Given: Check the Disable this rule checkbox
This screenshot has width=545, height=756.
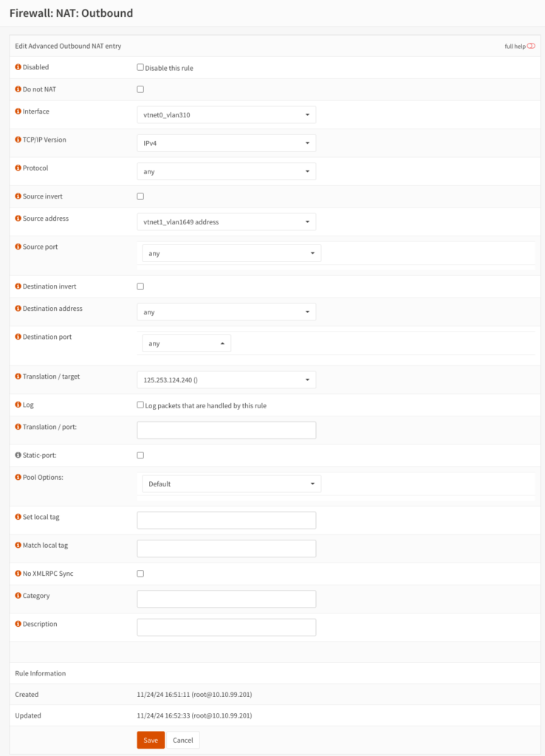Looking at the screenshot, I should [x=140, y=67].
